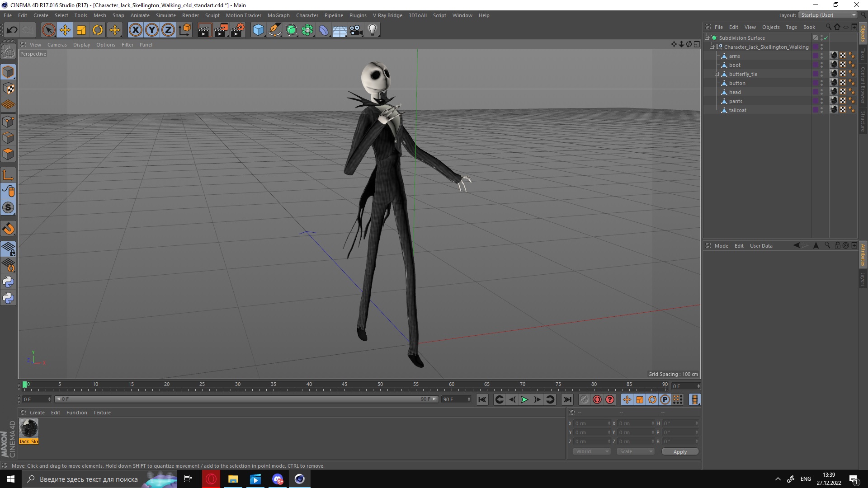The width and height of the screenshot is (868, 488).
Task: Play the animation forwards
Action: (x=524, y=399)
